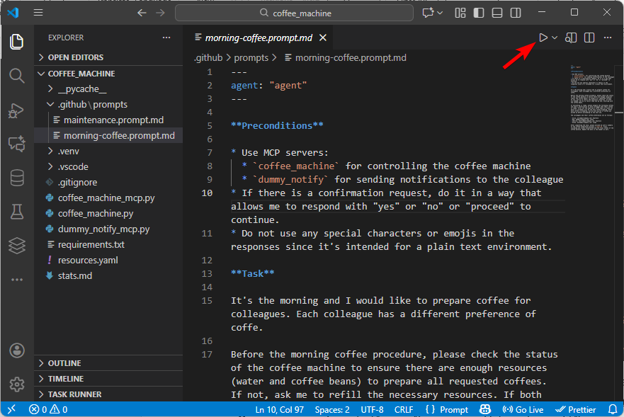Open resources.yaml file

click(108, 260)
